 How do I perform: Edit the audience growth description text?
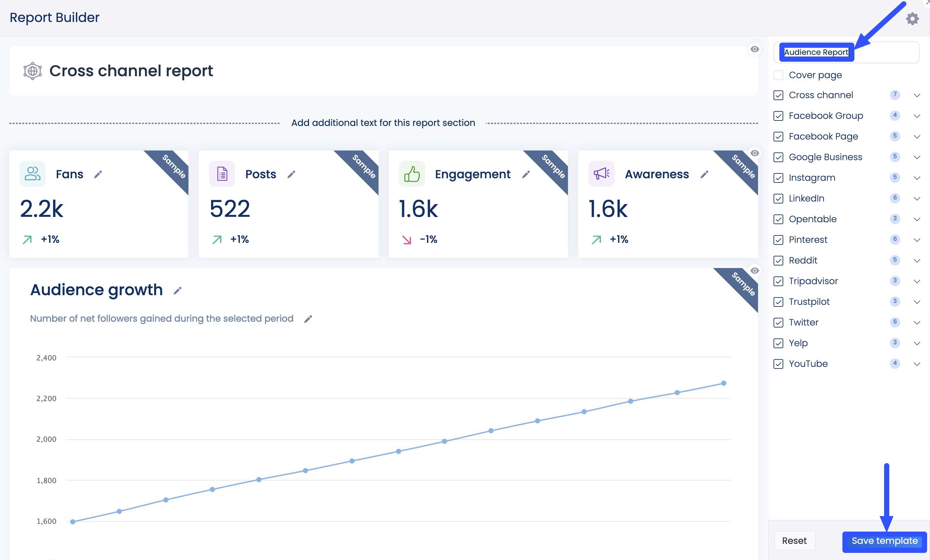click(308, 319)
